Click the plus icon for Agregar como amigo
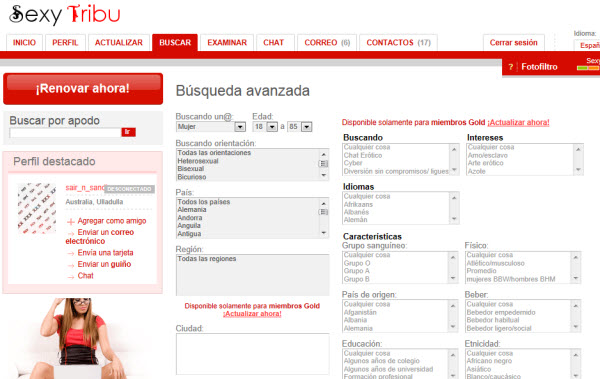 (70, 222)
